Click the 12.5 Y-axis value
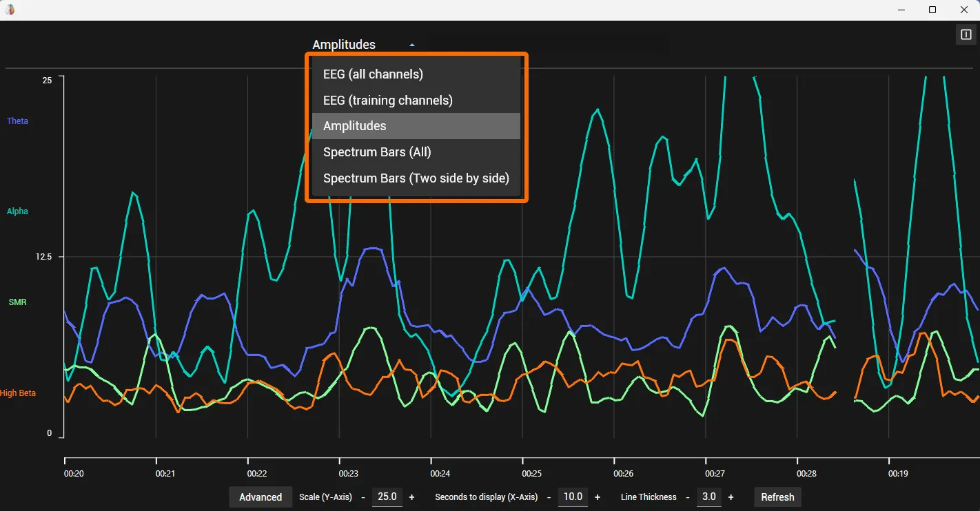Screen dimensions: 980x511 point(43,257)
